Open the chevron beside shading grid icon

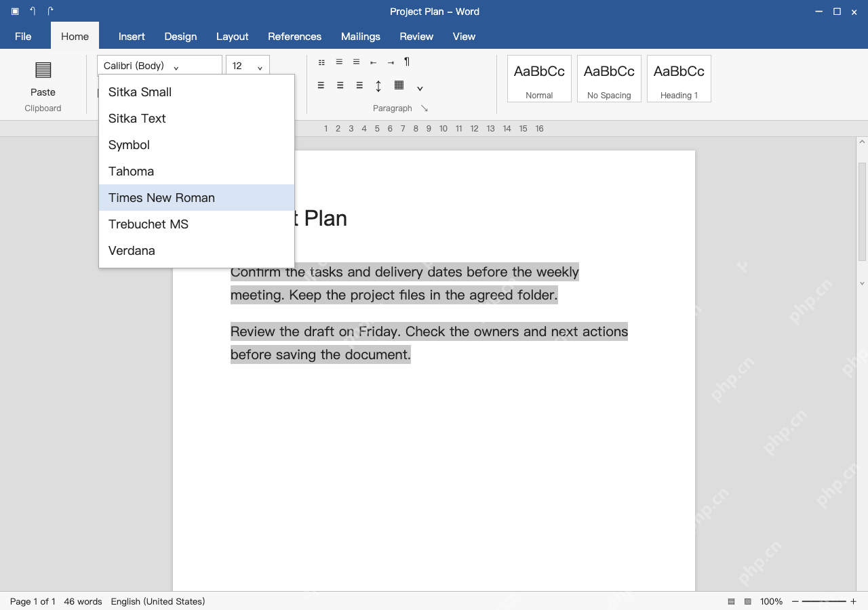click(x=420, y=88)
